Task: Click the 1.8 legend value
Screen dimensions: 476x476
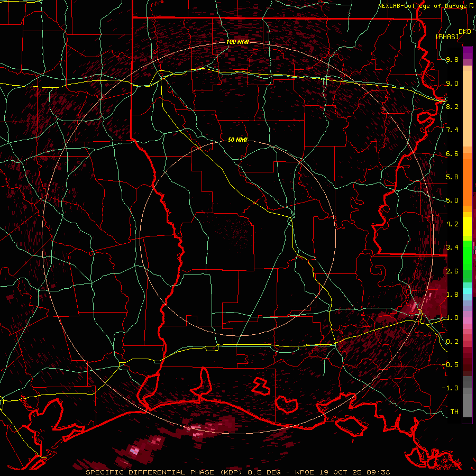Action: (452, 295)
